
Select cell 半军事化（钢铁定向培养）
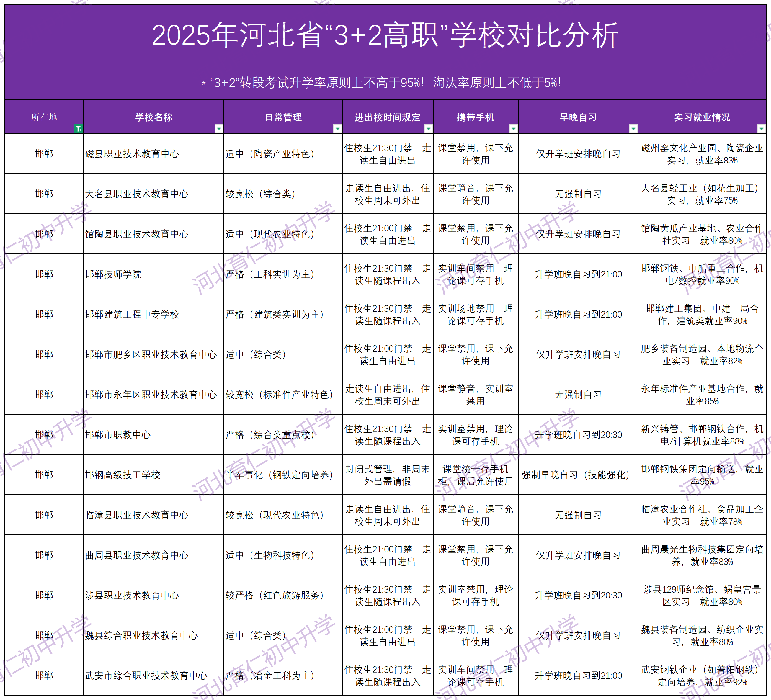283,475
